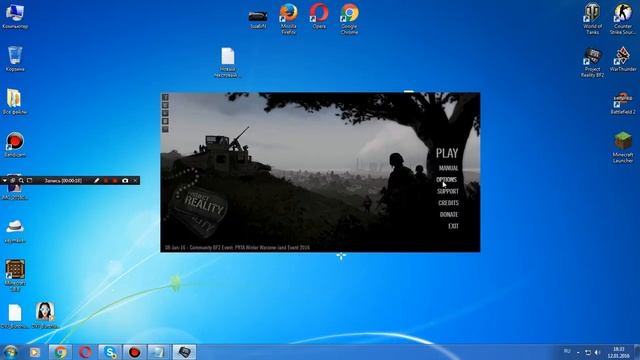Start the game with PLAY
Image resolution: width=640 pixels, height=360 pixels.
point(447,153)
